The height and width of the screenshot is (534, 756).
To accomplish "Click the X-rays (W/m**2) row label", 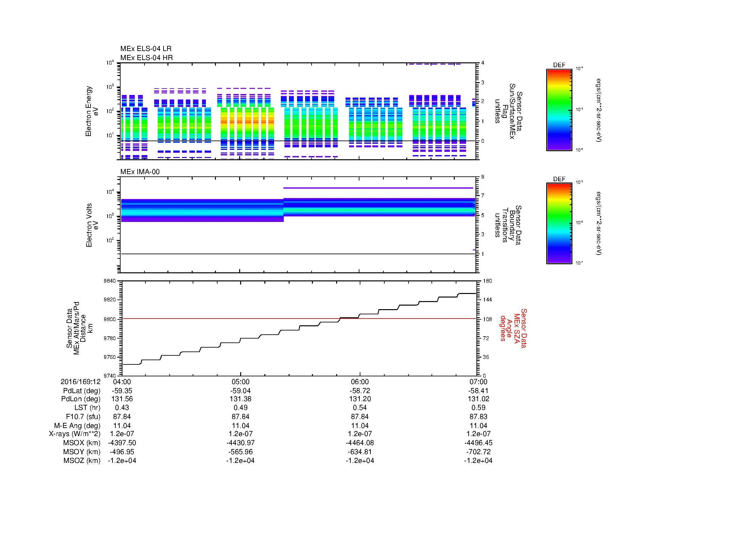I will point(74,434).
